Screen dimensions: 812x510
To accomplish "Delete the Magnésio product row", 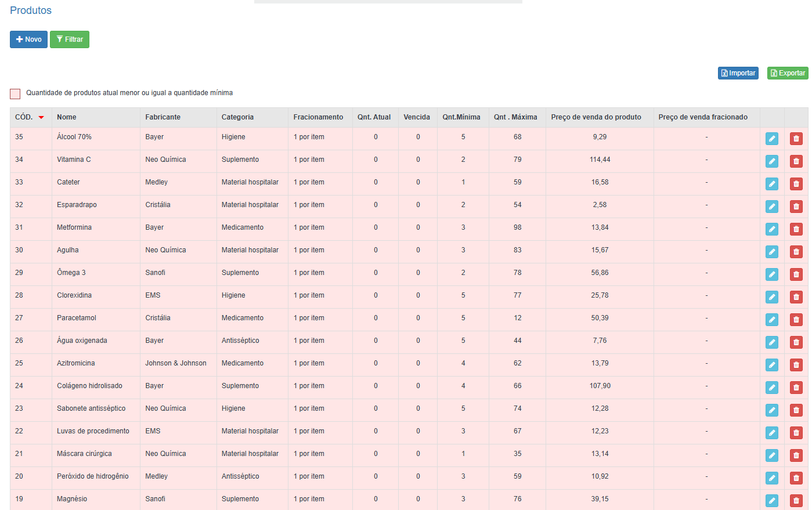I will click(796, 500).
